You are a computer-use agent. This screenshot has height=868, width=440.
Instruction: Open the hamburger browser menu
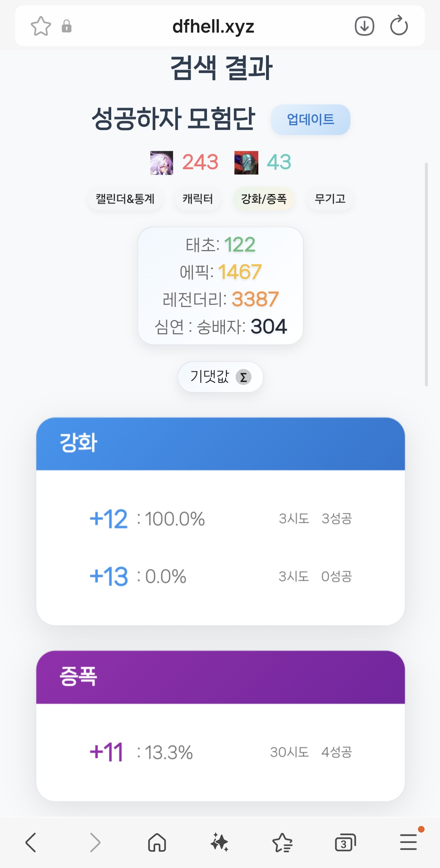click(408, 842)
